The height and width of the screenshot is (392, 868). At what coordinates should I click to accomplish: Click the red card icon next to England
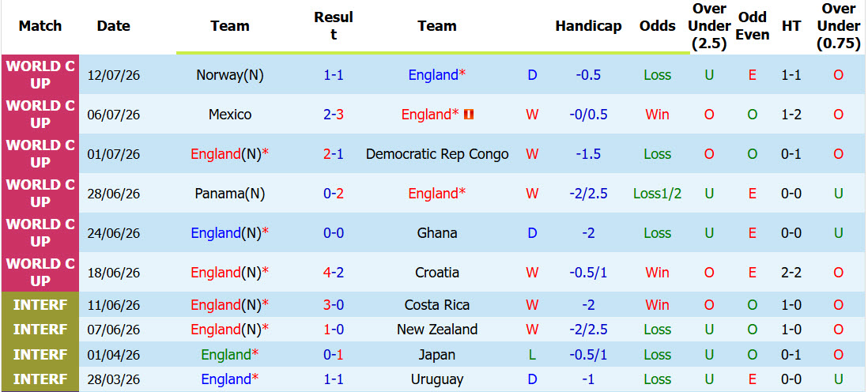(x=469, y=115)
